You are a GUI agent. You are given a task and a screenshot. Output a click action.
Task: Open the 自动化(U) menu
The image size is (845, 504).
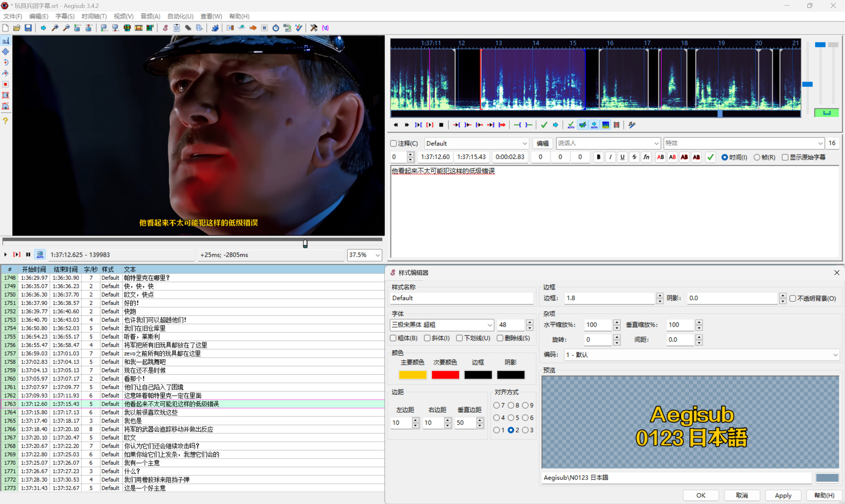click(x=180, y=16)
